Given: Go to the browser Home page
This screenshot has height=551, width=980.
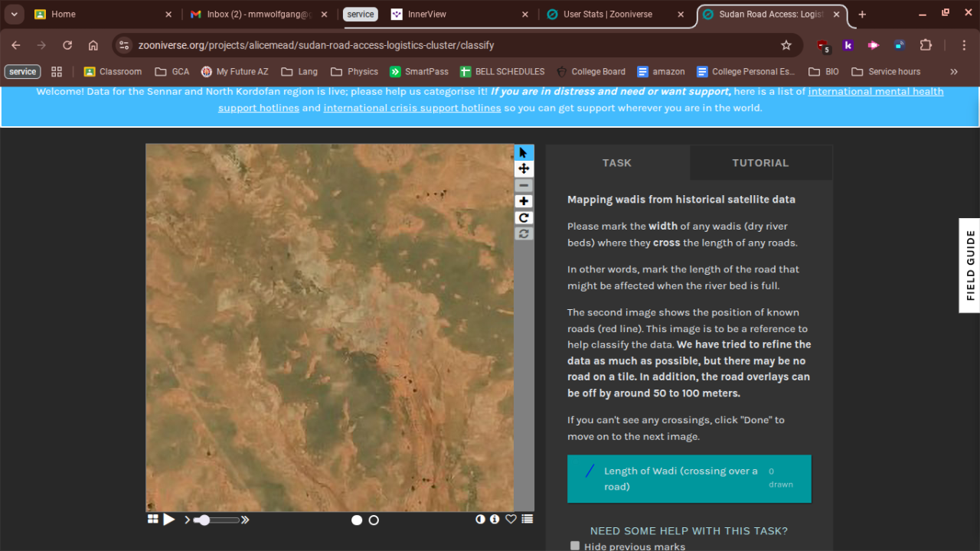Looking at the screenshot, I should (x=93, y=45).
